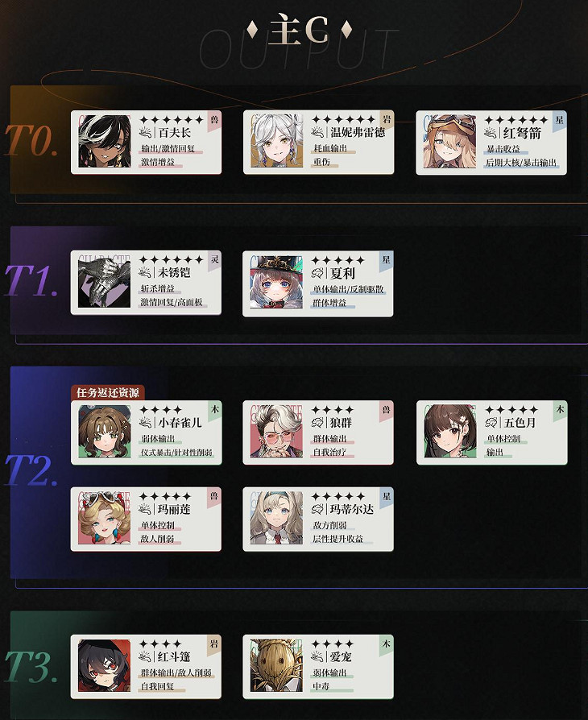Click the 兽 attribute tag on 百夫长
Viewport: 588px width, 720px height.
point(214,120)
